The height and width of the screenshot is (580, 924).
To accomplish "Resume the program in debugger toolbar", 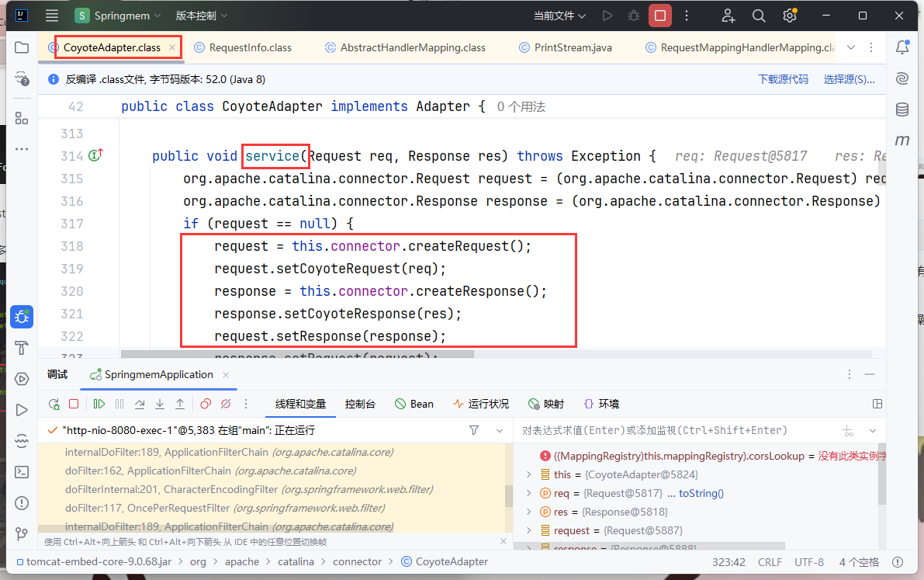I will (99, 404).
